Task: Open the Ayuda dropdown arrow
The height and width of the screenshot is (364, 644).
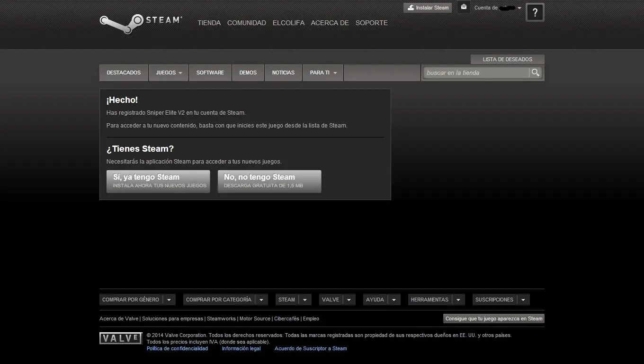Action: point(394,300)
